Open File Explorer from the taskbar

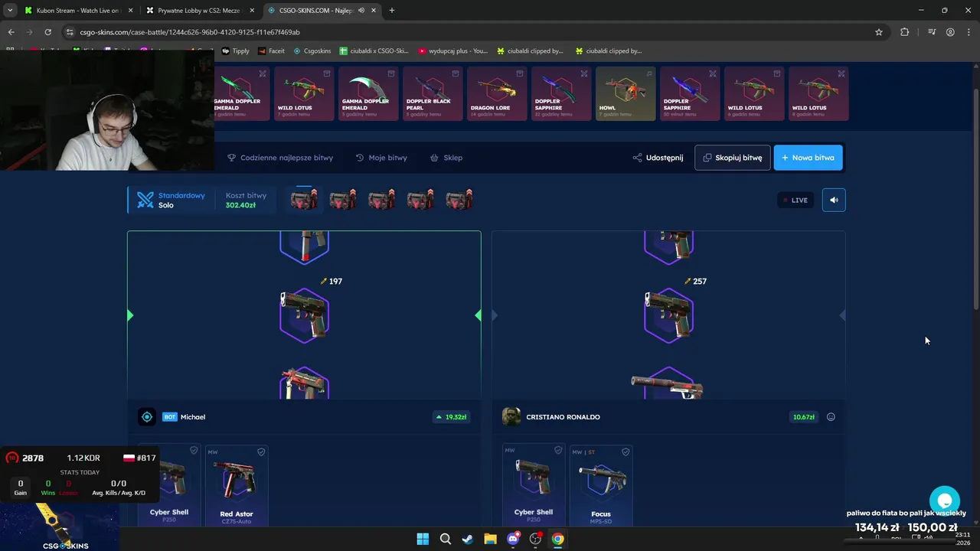[490, 539]
